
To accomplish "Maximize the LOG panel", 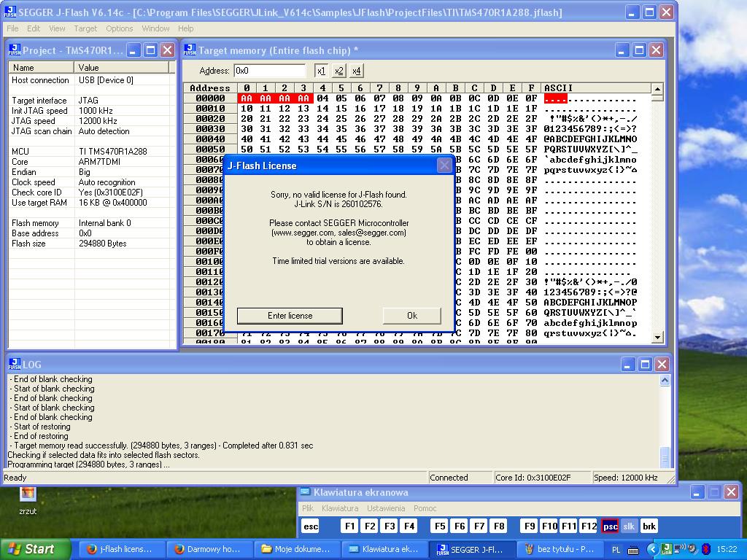I will point(645,365).
